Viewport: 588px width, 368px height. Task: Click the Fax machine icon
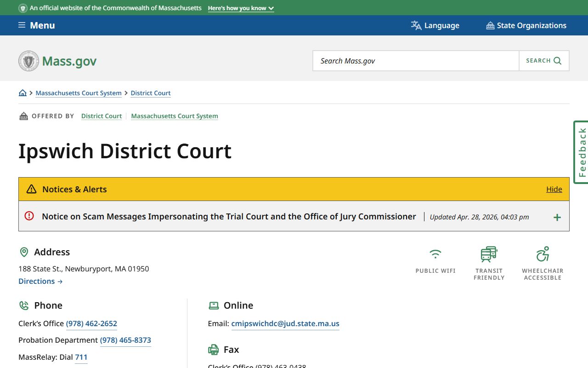click(x=214, y=350)
